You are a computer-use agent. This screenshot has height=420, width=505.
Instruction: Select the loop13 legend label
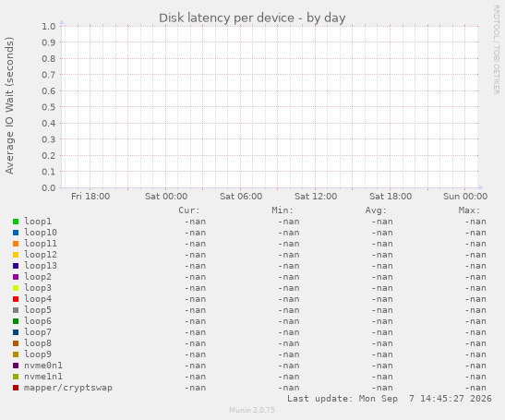[41, 266]
